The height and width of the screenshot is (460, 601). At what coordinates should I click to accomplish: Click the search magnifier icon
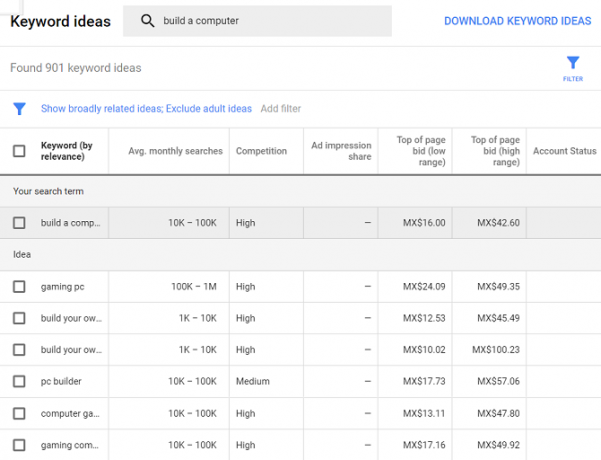(x=148, y=21)
